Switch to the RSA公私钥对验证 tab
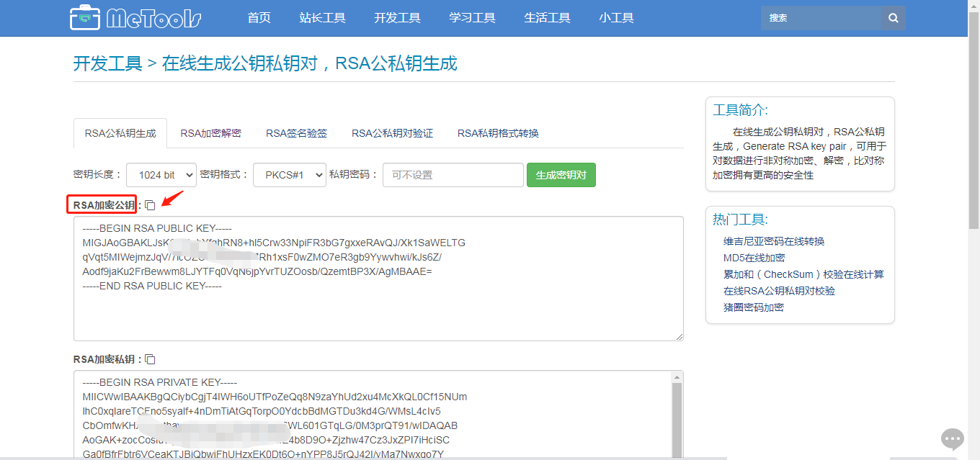The image size is (980, 460). point(392,133)
